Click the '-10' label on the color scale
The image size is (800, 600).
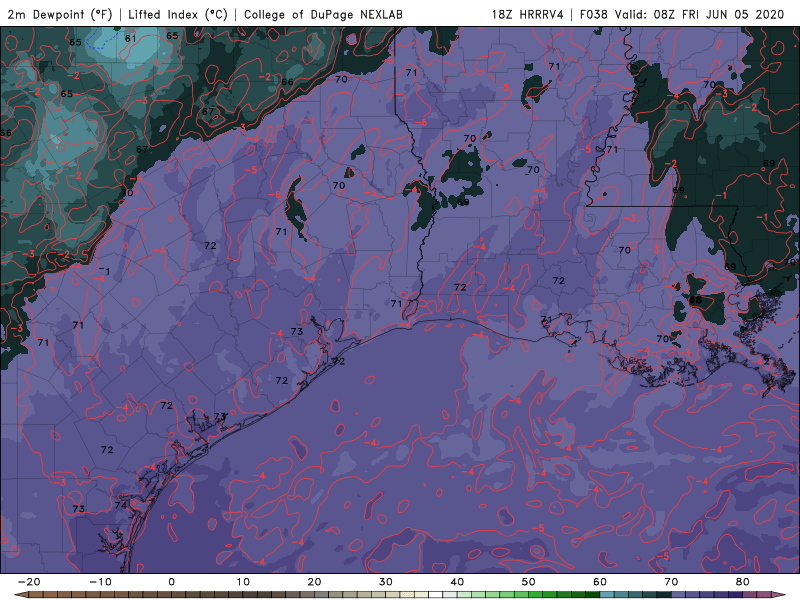point(100,582)
